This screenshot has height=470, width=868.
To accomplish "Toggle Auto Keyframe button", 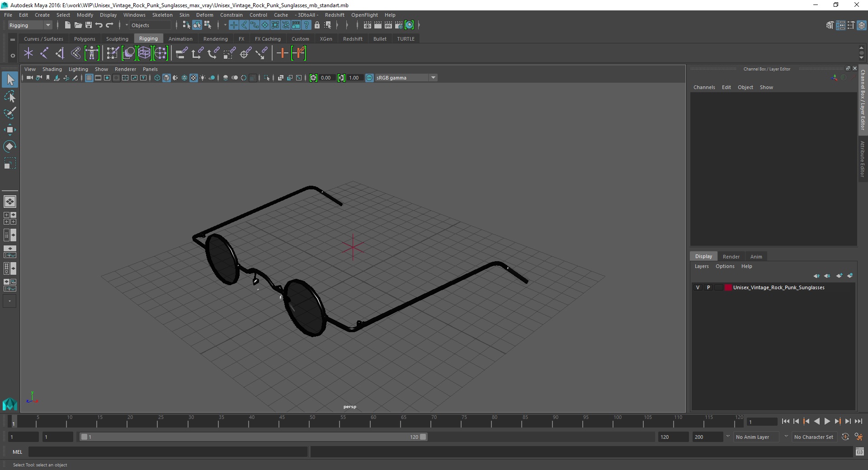I will coord(845,437).
